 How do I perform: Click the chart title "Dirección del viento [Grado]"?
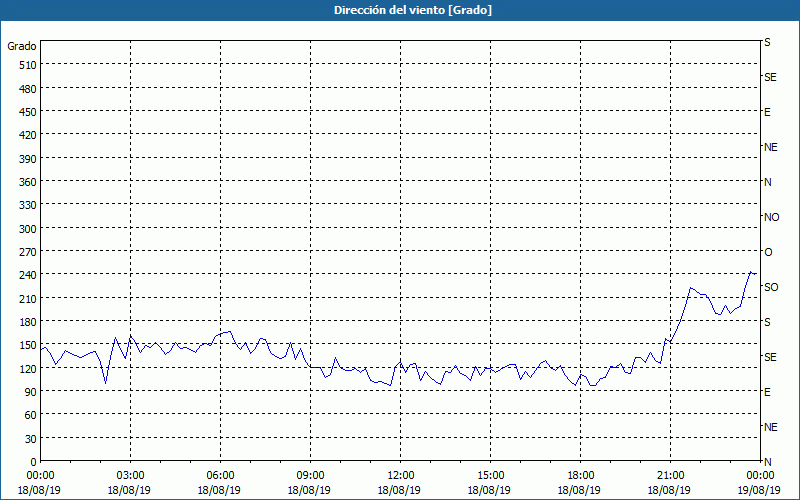point(399,10)
